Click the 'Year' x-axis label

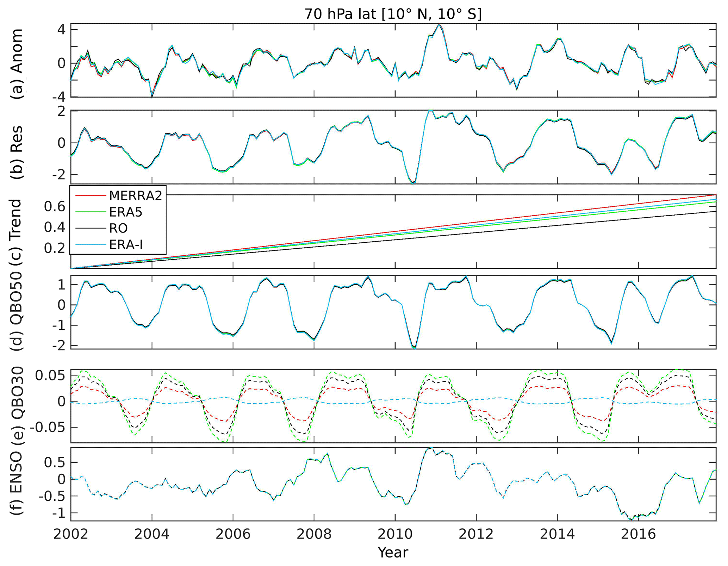[x=393, y=552]
